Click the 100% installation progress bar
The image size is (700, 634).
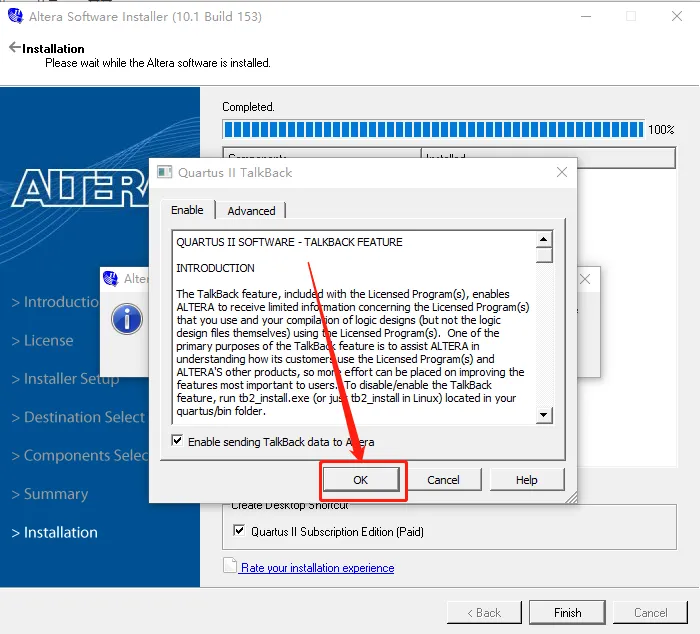(x=433, y=129)
